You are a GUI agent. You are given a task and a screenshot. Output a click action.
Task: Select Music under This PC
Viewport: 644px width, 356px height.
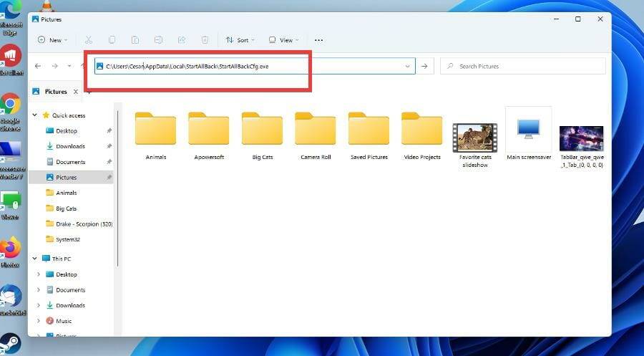(64, 321)
